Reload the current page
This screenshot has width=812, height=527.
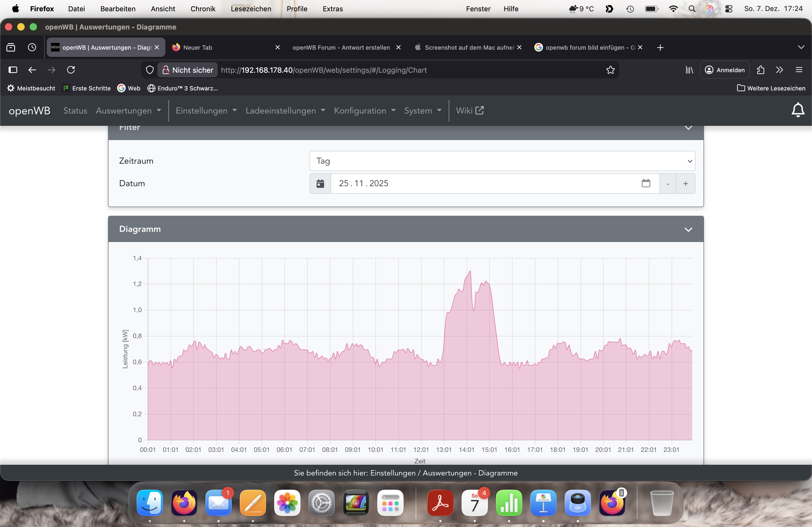click(x=71, y=70)
